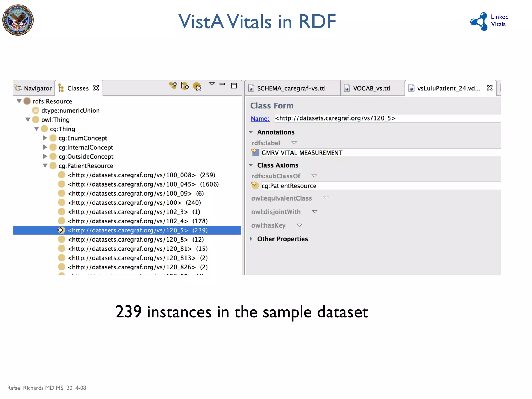
Task: Expand the cg:EnumConcept node
Action: pyautogui.click(x=45, y=138)
